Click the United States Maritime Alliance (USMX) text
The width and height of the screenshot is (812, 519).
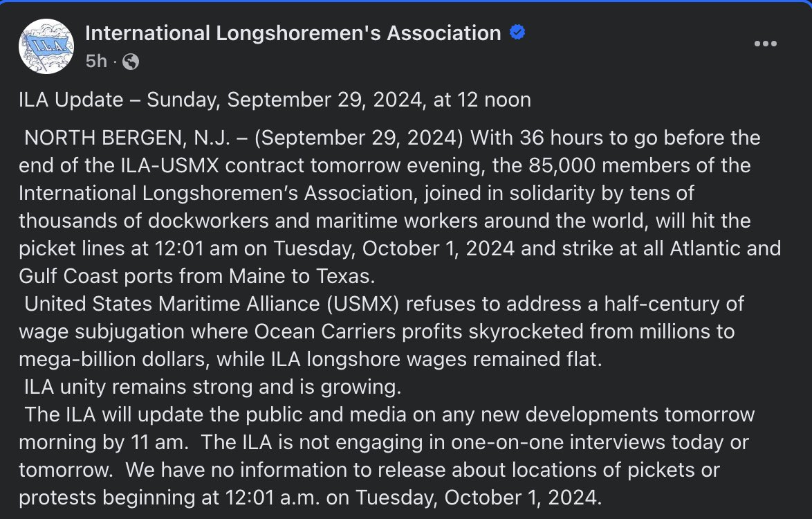(x=212, y=304)
